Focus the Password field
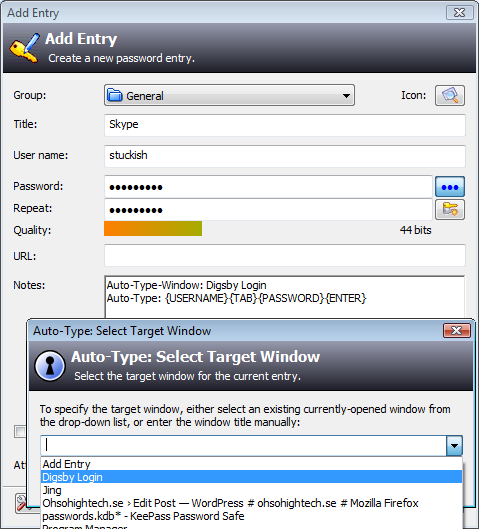The height and width of the screenshot is (529, 479). (268, 187)
